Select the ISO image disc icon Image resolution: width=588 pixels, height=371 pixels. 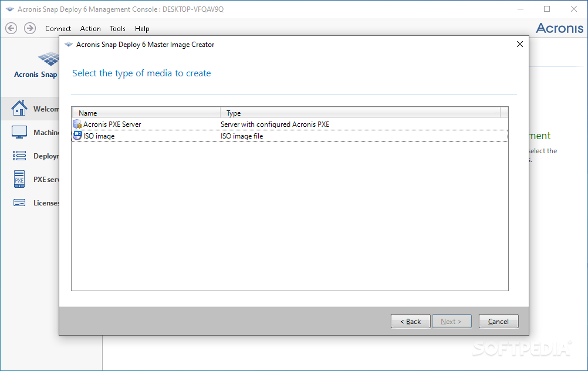tap(77, 136)
